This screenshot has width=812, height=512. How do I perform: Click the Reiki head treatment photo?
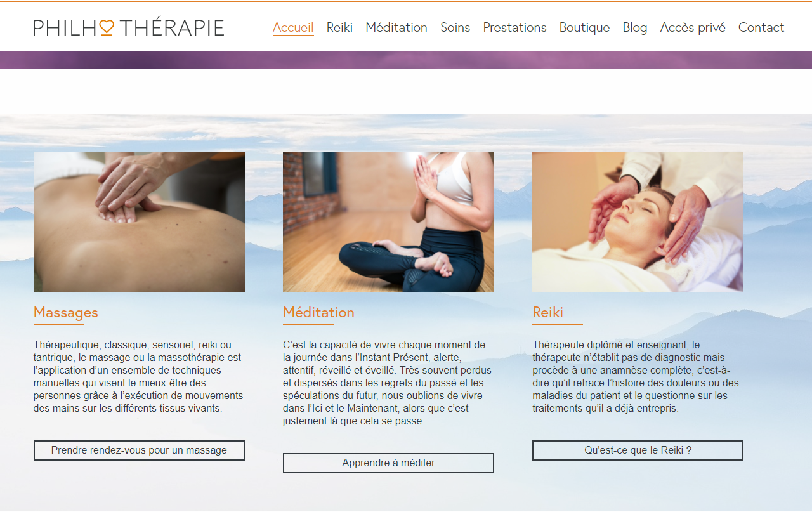click(x=638, y=222)
